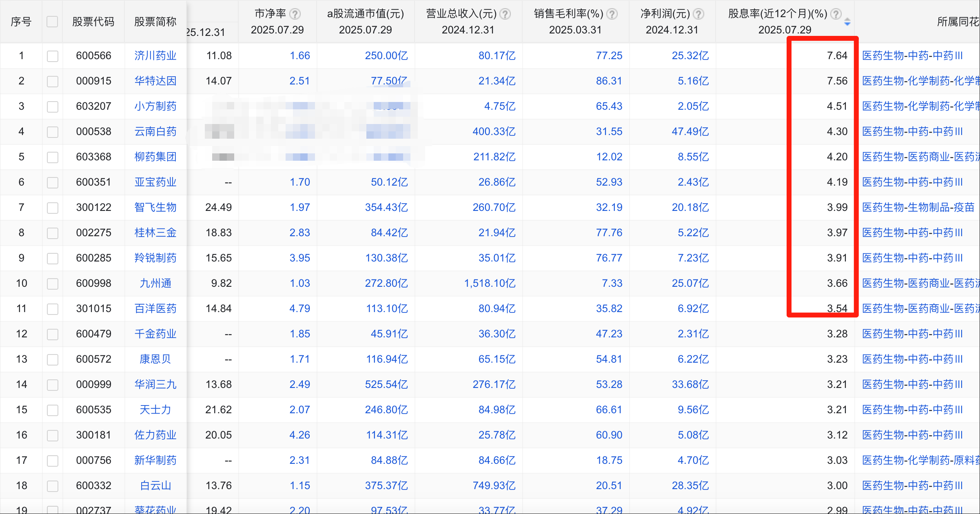
Task: Check the box for 柳药集团 row
Action: coord(52,157)
